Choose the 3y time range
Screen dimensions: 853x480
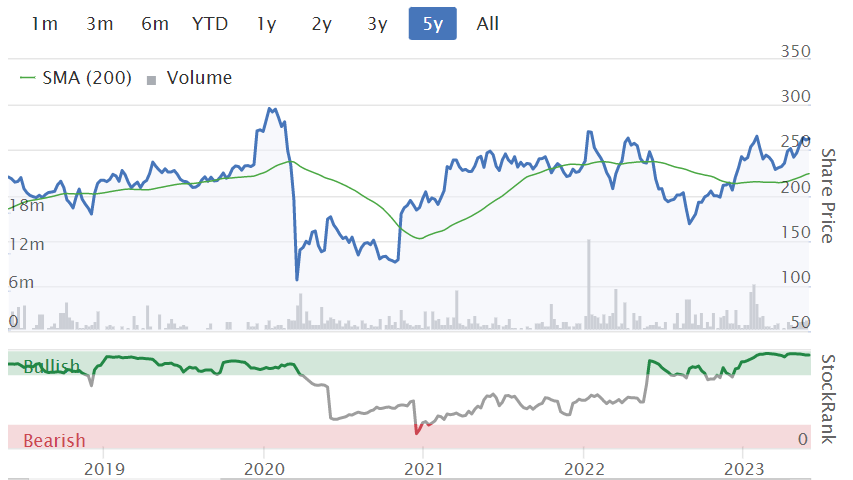(x=377, y=24)
